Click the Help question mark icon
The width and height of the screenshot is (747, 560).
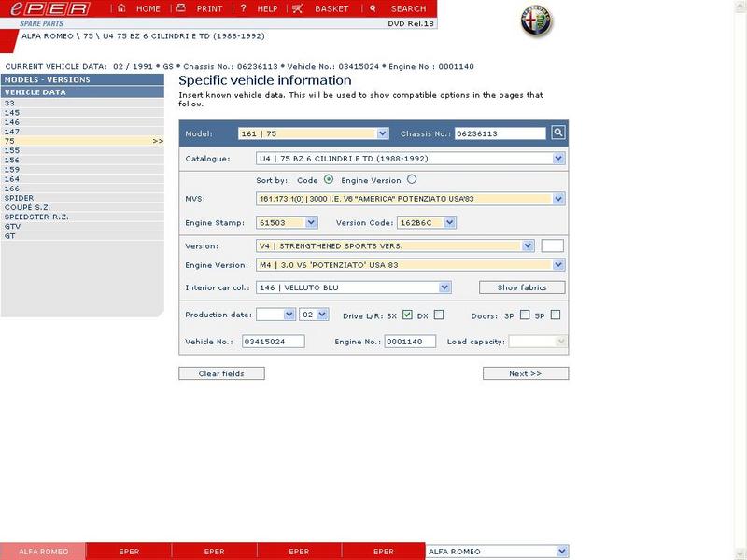click(x=243, y=8)
